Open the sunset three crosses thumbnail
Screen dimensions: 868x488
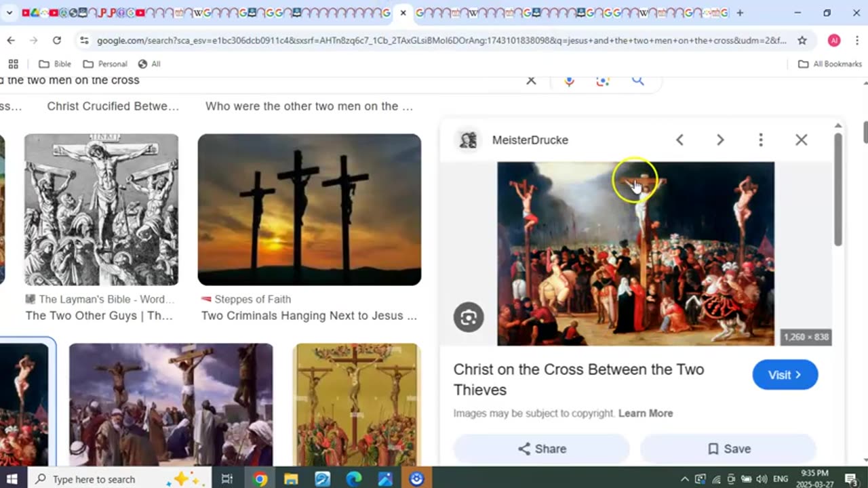(x=309, y=209)
